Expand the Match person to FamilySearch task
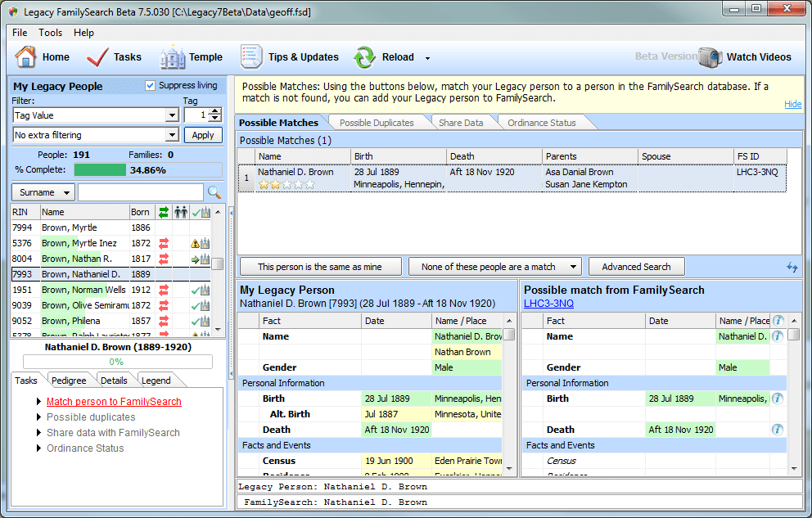This screenshot has height=518, width=812. (x=38, y=402)
